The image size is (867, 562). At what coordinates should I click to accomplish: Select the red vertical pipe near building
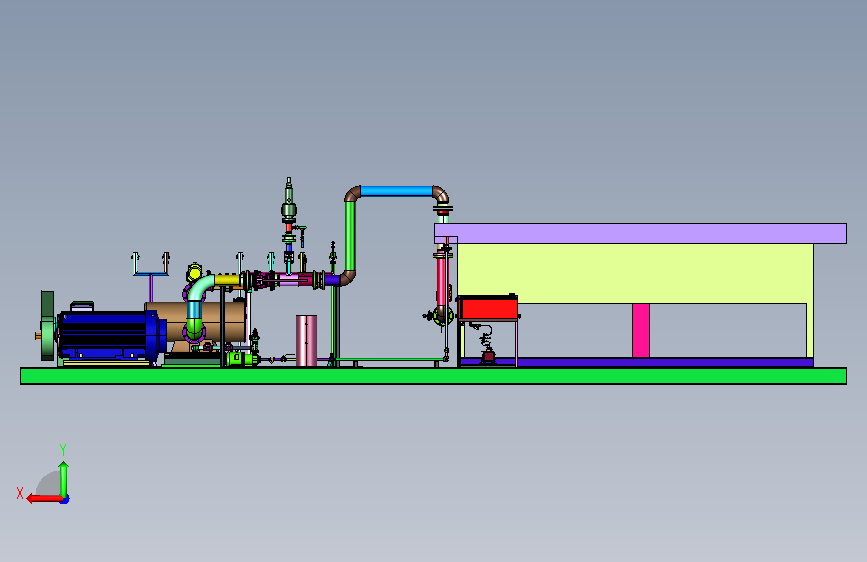(441, 282)
